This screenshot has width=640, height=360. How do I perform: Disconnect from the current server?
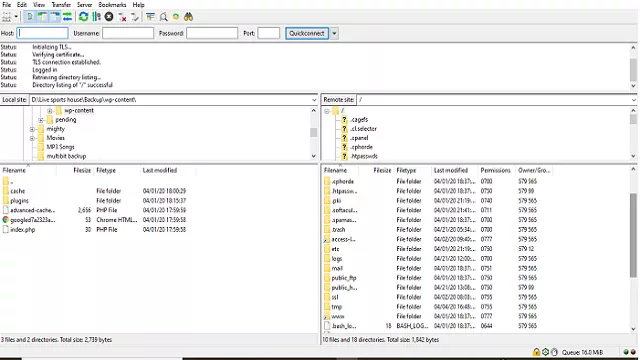122,17
